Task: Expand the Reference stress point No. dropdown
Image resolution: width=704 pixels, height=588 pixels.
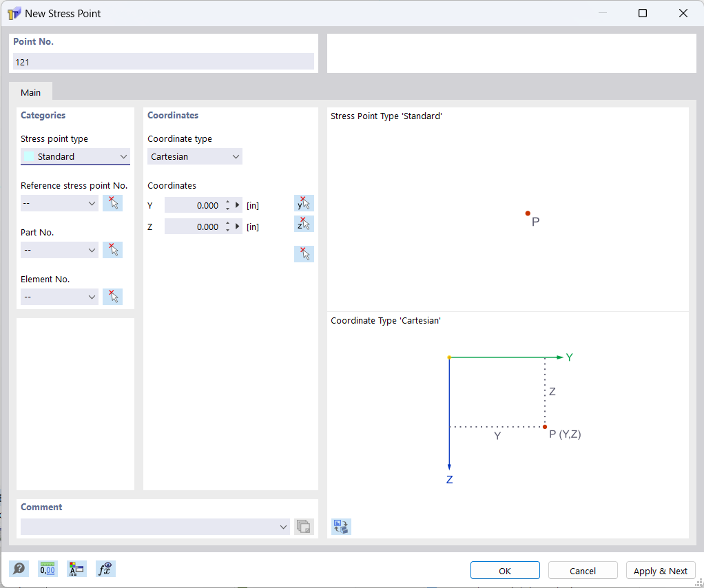Action: 92,202
